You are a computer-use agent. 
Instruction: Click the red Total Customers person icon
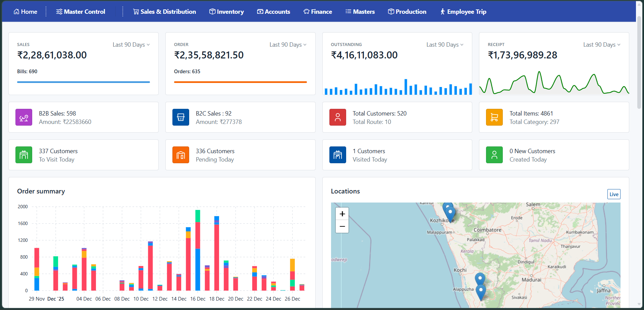[337, 117]
